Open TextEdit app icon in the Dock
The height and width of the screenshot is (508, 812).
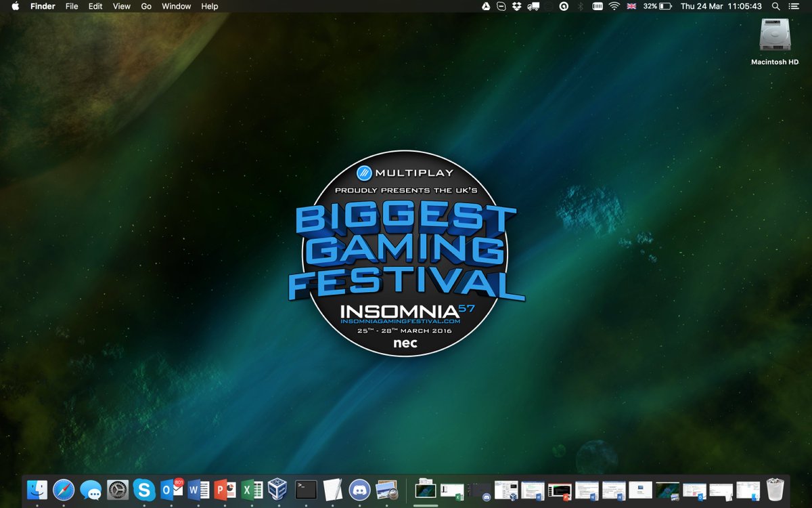coord(332,489)
